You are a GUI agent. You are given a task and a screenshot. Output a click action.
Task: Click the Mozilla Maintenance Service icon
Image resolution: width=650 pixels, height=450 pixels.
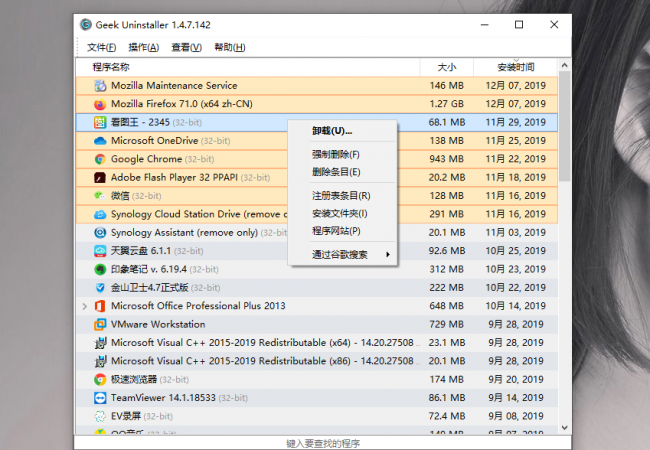[100, 86]
